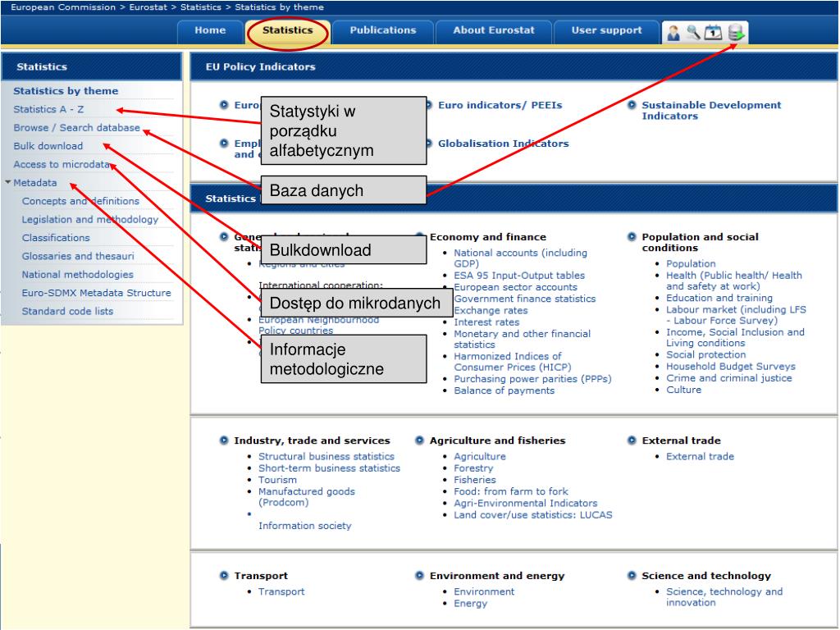The image size is (840, 630).
Task: Open Globalisation Indicators link
Action: 503,143
